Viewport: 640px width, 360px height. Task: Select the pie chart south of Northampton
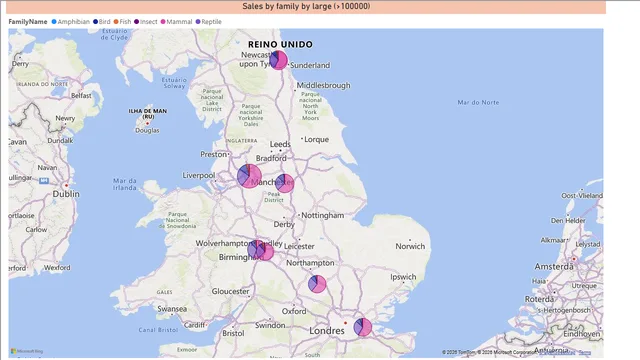pyautogui.click(x=317, y=284)
